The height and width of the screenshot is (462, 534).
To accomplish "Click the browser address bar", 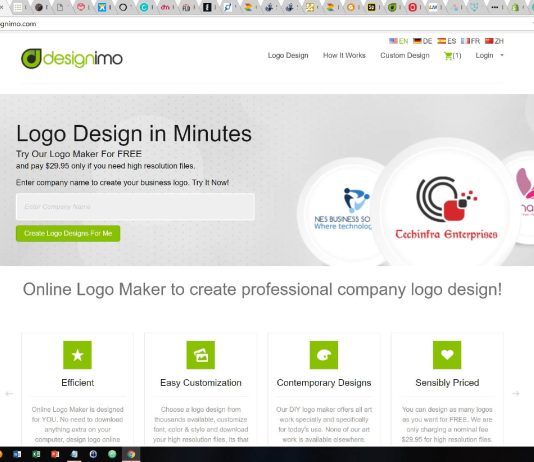I will pos(266,24).
